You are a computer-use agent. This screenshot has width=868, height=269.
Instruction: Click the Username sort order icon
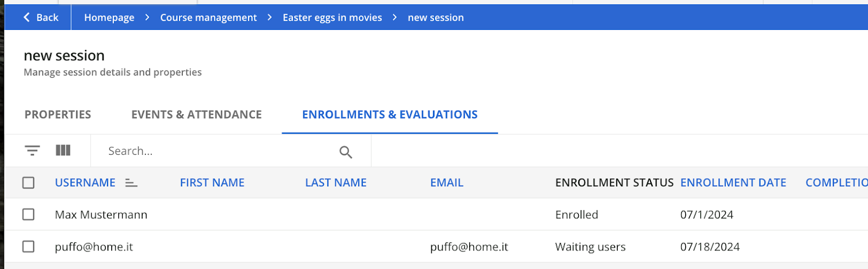131,183
